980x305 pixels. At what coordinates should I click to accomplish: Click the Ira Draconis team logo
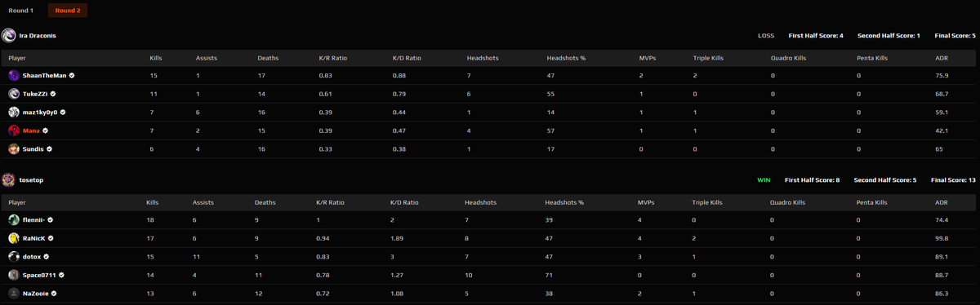click(8, 36)
